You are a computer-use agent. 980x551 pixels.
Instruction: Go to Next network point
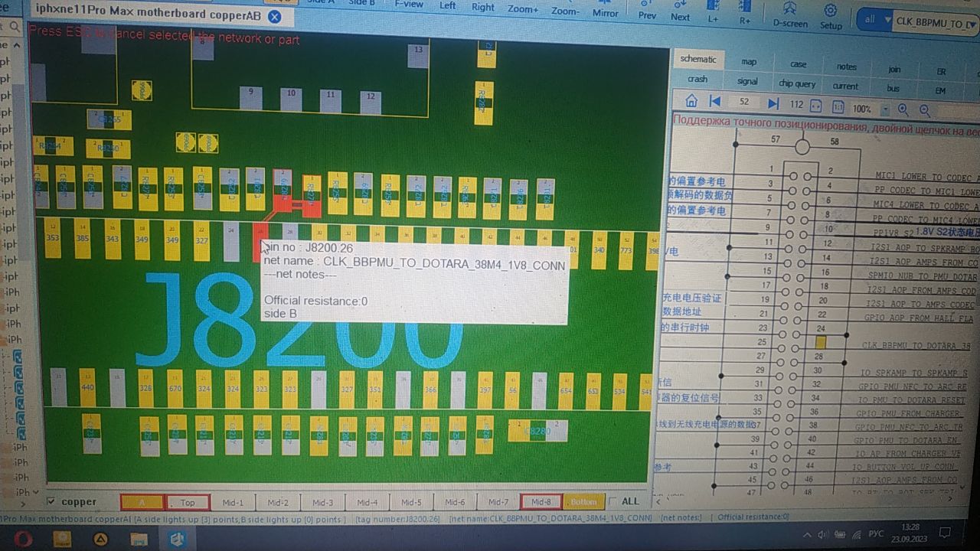pos(680,11)
